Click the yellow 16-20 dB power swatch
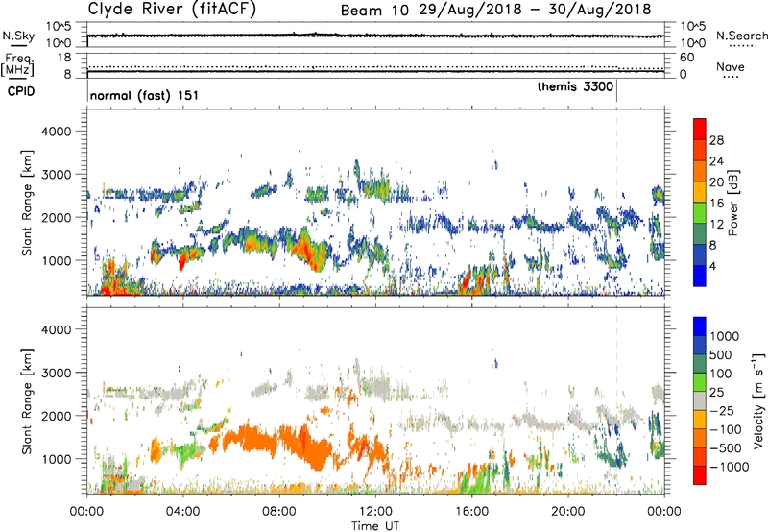Screen dimensions: 768x532 (700, 192)
